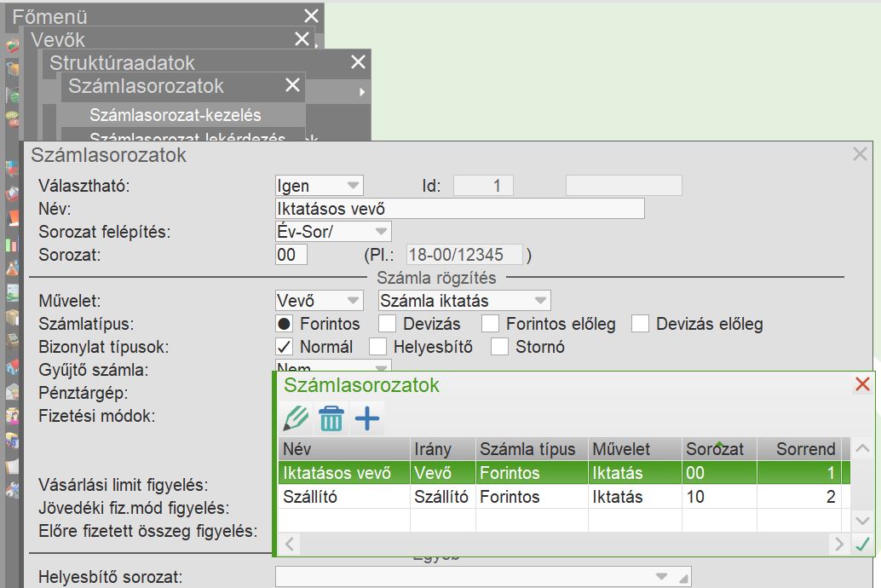Select the Forintos radio button

click(285, 324)
